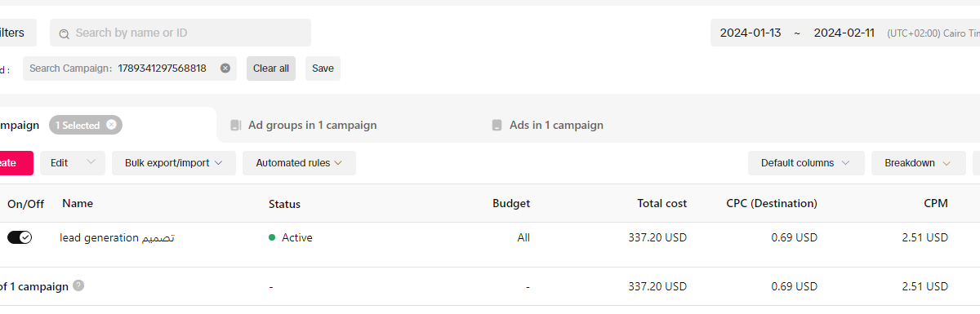Toggle off the lead generation campaign

(x=20, y=237)
